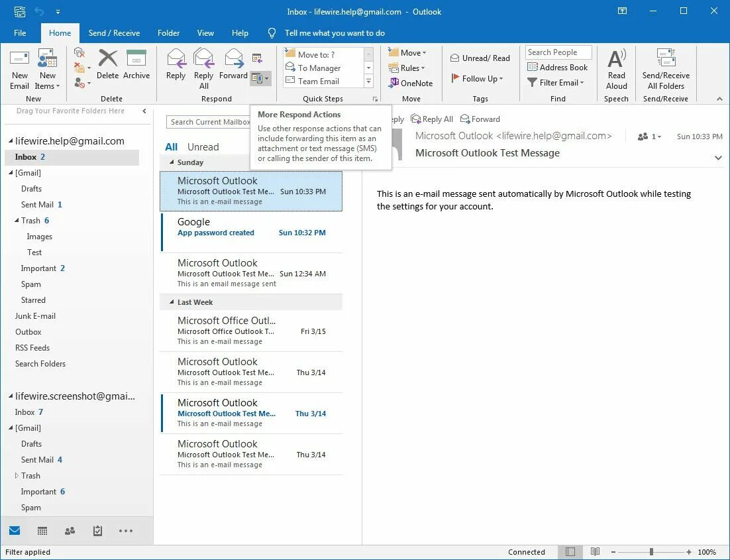
Task: Open the Rules dropdown
Action: [x=407, y=68]
